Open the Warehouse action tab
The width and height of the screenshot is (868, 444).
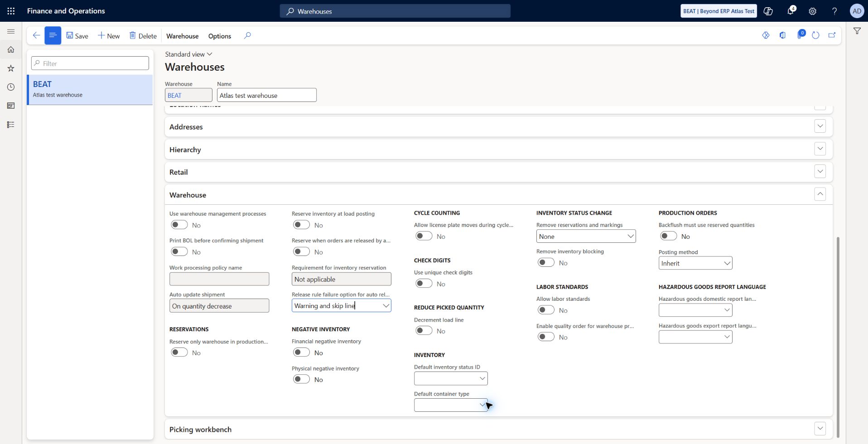point(182,36)
